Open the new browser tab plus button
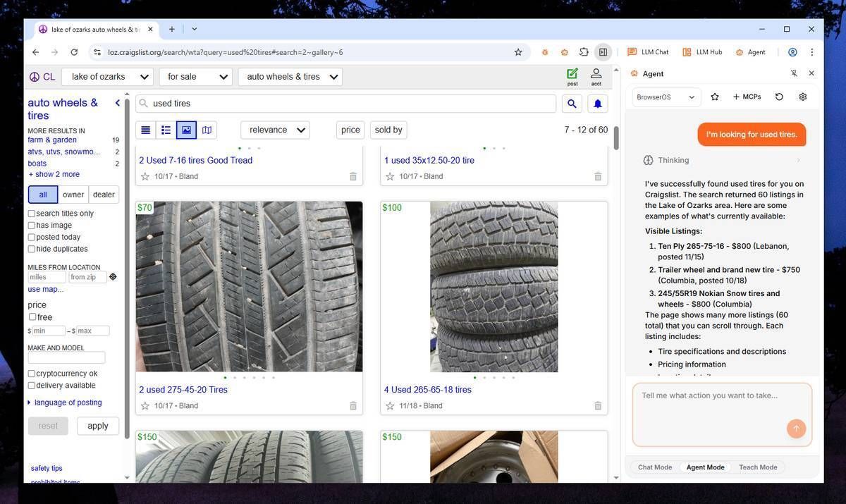The width and height of the screenshot is (846, 504). 171,29
